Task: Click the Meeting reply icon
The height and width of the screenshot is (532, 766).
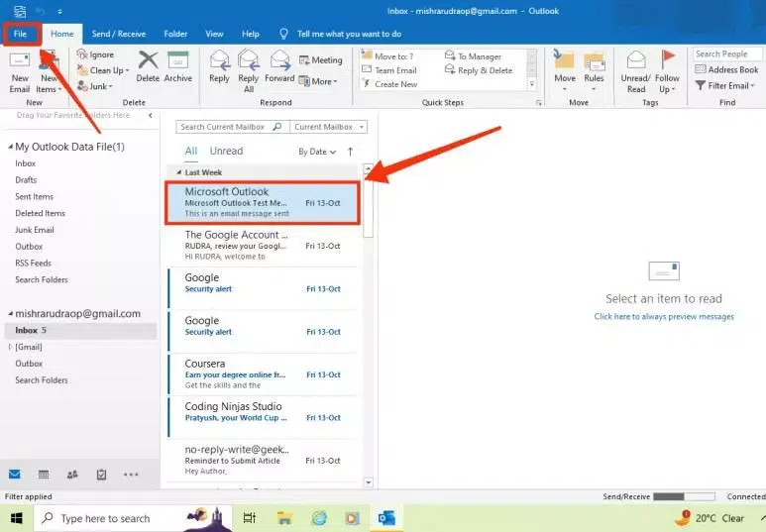Action: (x=320, y=60)
